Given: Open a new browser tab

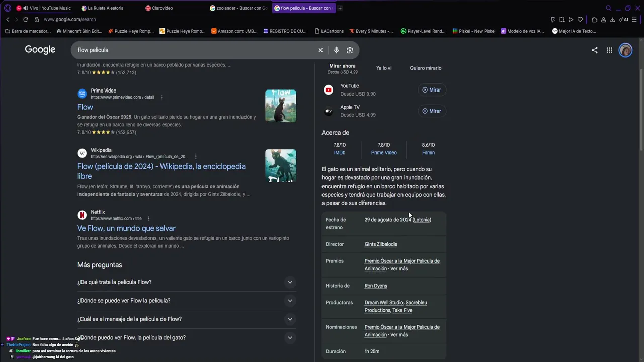Looking at the screenshot, I should click(x=340, y=8).
